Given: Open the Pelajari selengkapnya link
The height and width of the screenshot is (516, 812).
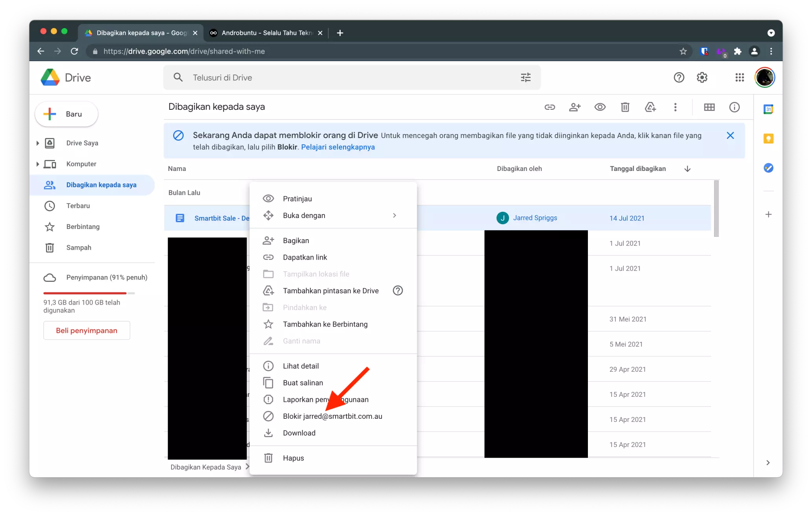Looking at the screenshot, I should coord(338,147).
